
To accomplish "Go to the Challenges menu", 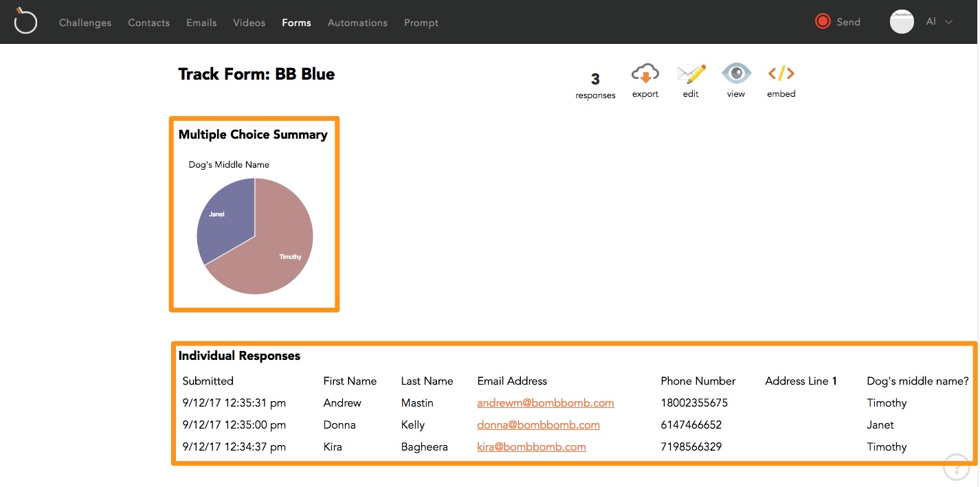I will coord(85,23).
